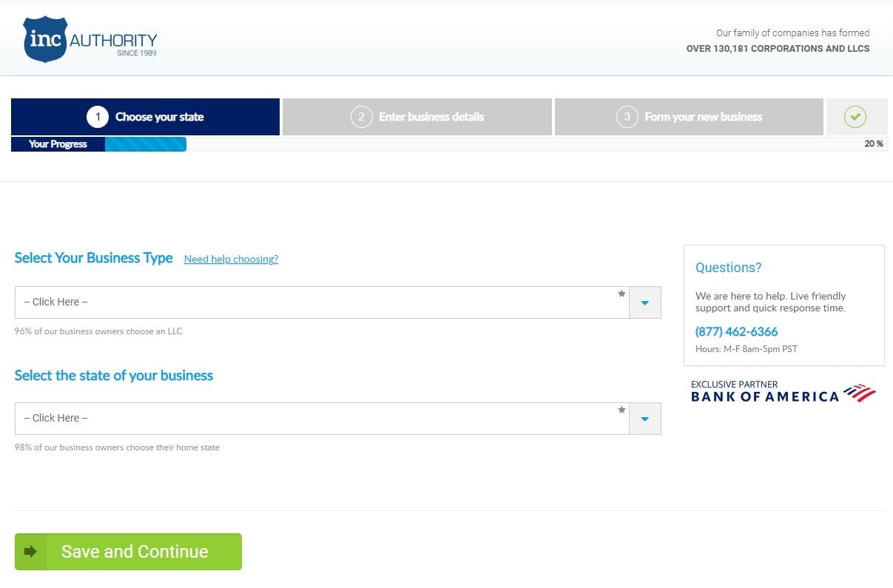
Task: Switch to the Form your new business step
Action: (688, 116)
